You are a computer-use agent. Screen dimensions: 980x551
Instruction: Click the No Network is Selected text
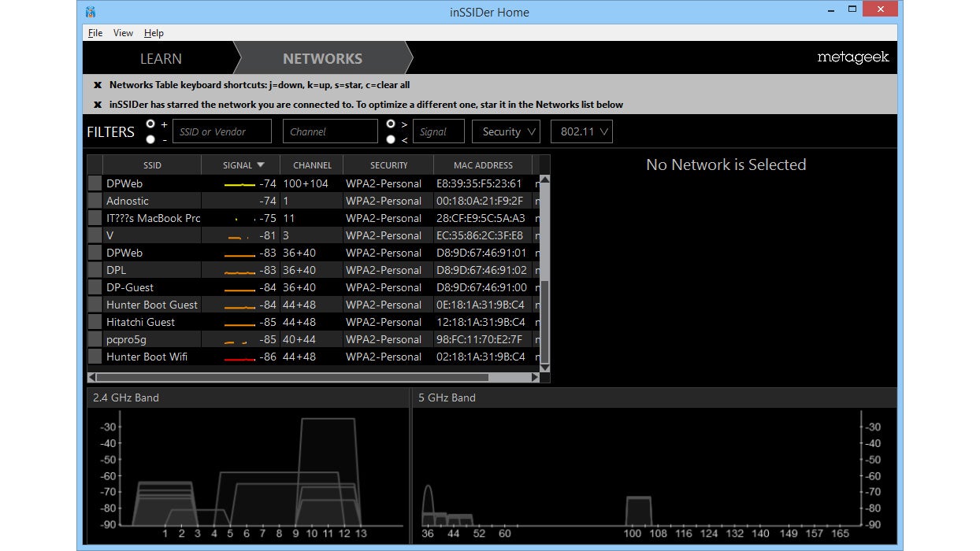tap(726, 165)
